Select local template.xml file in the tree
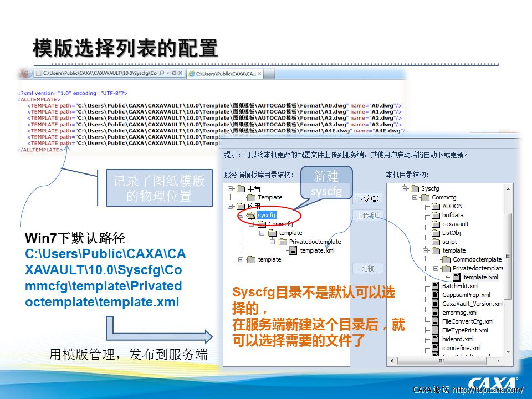 481,277
